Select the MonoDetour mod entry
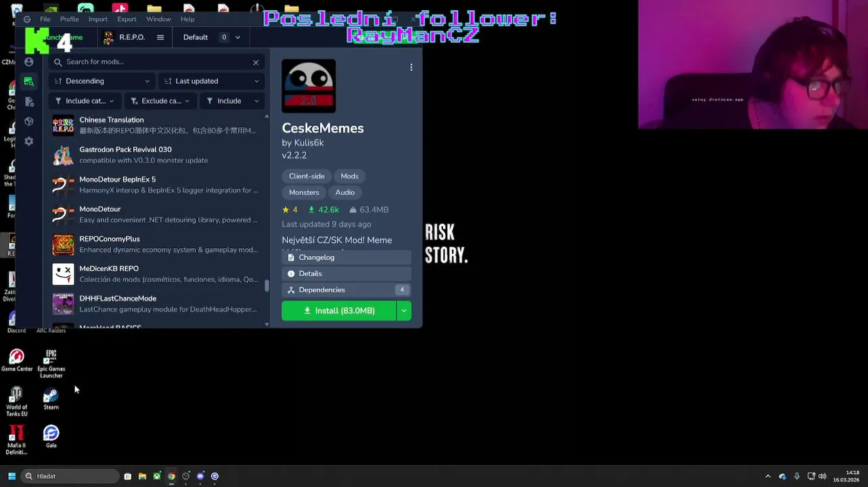The height and width of the screenshot is (487, 868). coord(157,214)
